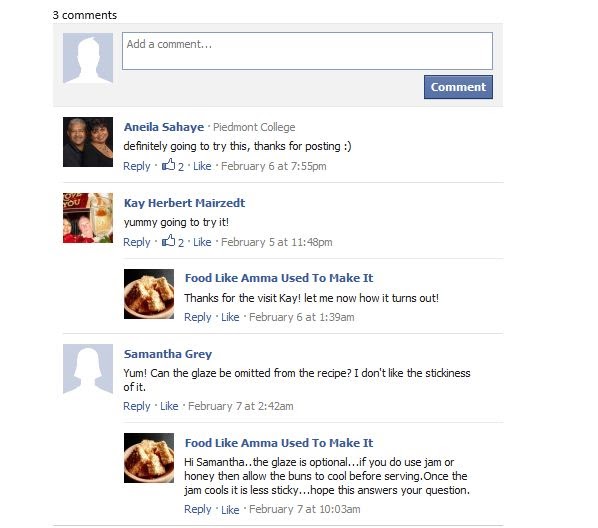Reply to Samantha Grey's glaze question
Image resolution: width=598 pixels, height=528 pixels.
pos(137,406)
